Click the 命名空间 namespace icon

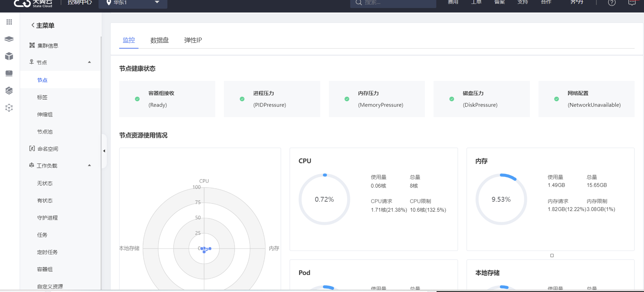pos(32,149)
